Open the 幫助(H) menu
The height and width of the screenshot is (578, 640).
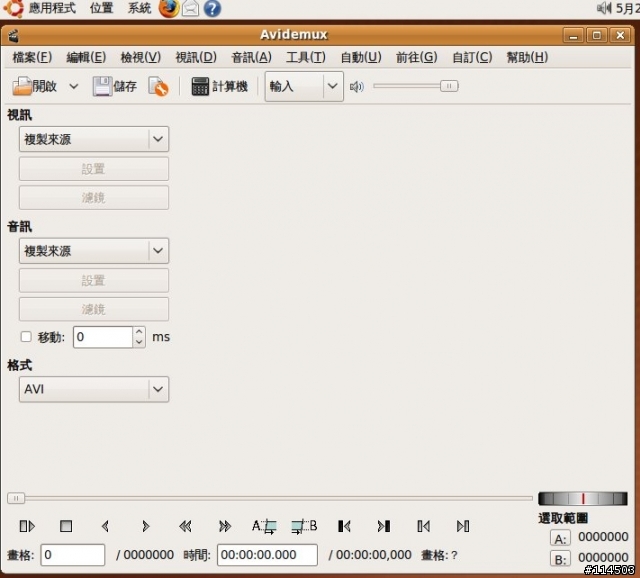pyautogui.click(x=527, y=57)
